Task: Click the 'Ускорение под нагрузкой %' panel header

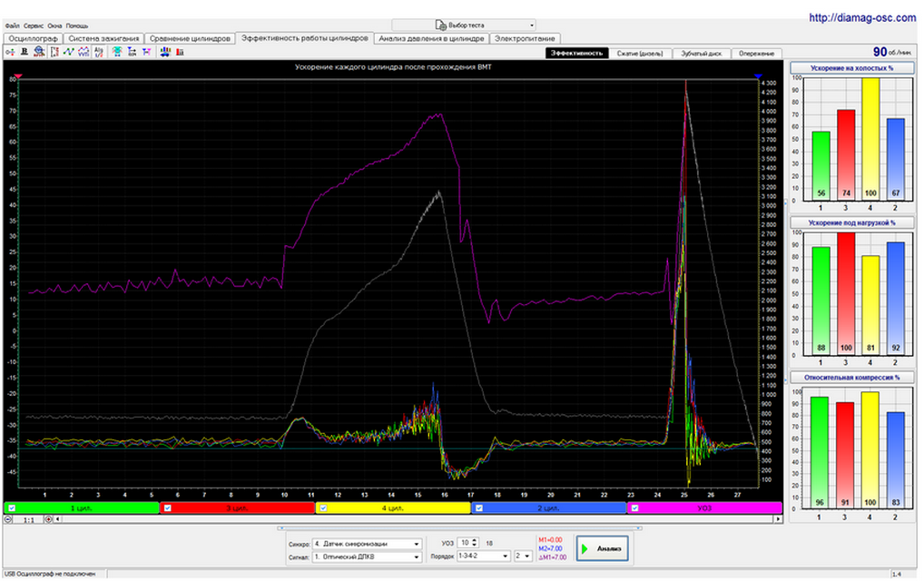Action: click(x=851, y=222)
